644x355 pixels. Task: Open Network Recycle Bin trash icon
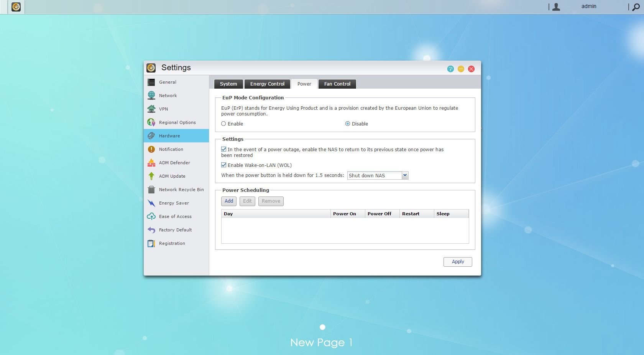tap(151, 190)
